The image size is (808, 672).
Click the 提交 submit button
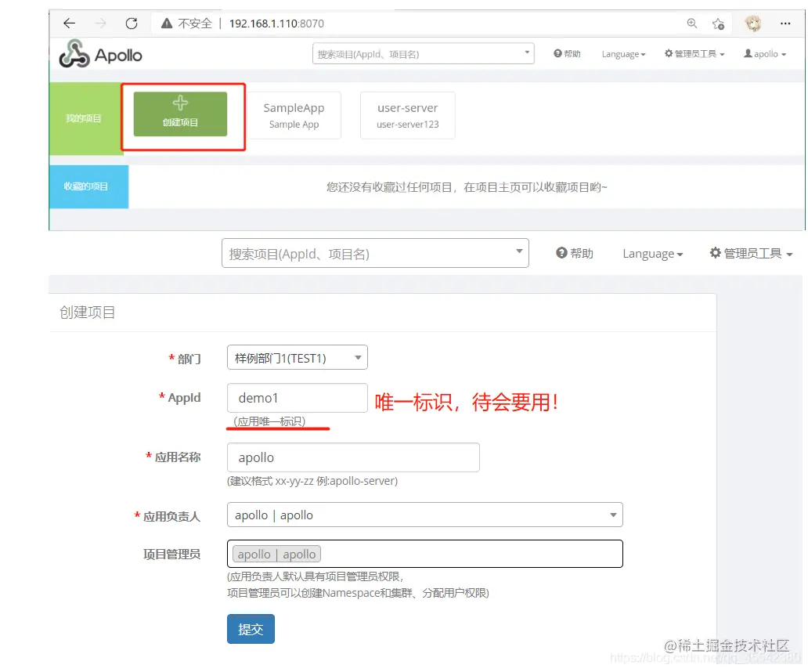click(x=251, y=629)
